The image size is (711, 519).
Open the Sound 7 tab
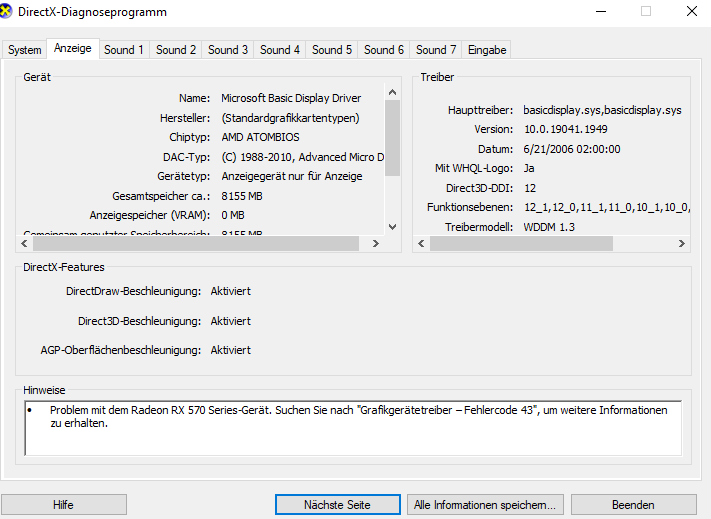coord(436,50)
